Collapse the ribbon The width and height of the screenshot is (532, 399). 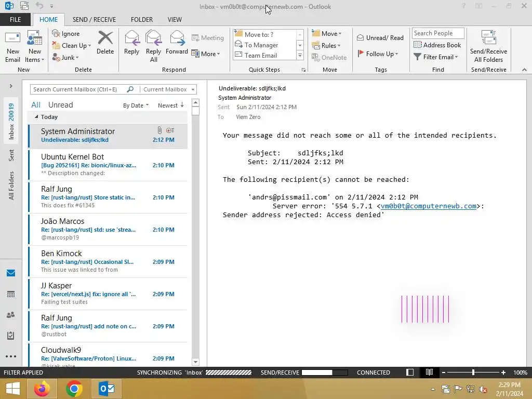coord(524,70)
